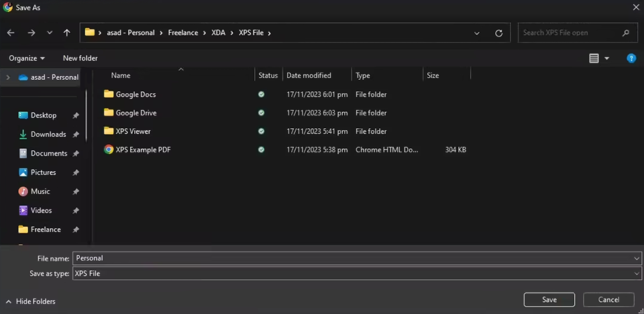
Task: Click the Cancel button
Action: click(608, 300)
